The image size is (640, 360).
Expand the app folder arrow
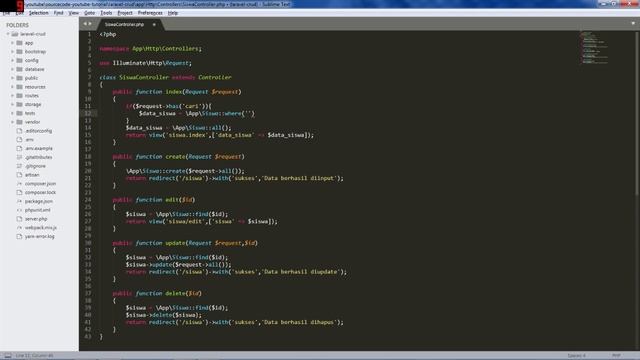pyautogui.click(x=12, y=43)
